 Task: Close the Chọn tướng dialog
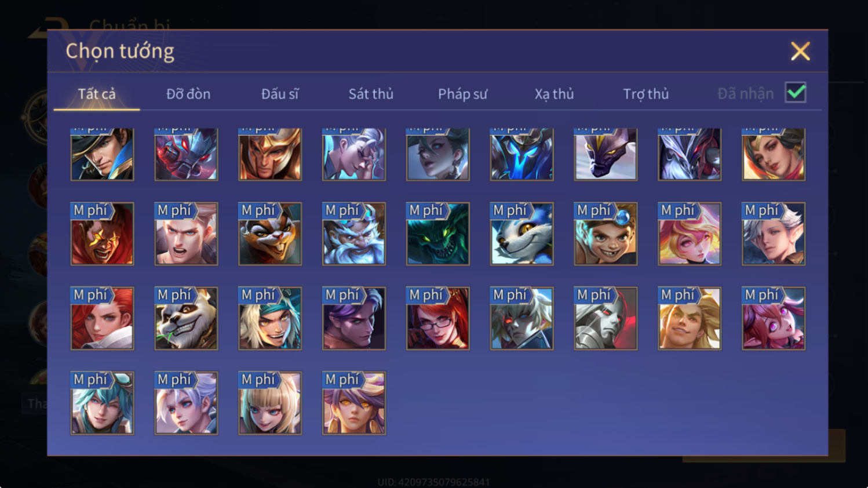800,52
